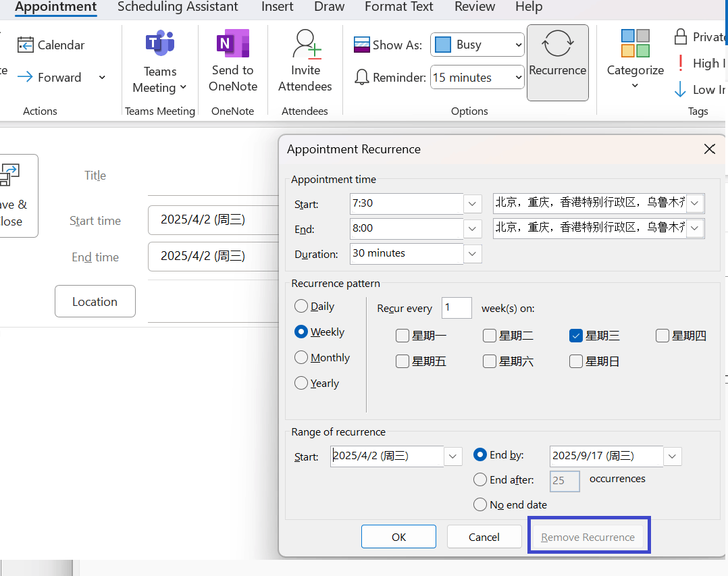Apply Low Importance to the appointment

[x=702, y=89]
